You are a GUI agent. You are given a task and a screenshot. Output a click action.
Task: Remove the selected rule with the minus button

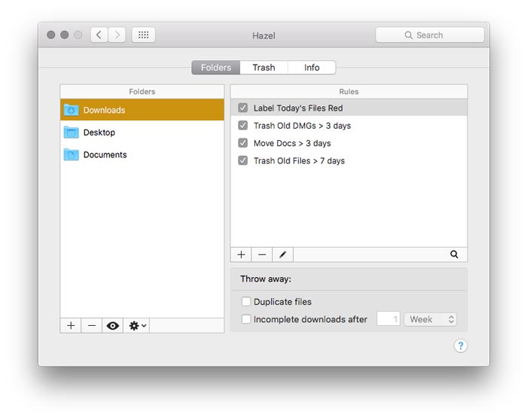262,254
